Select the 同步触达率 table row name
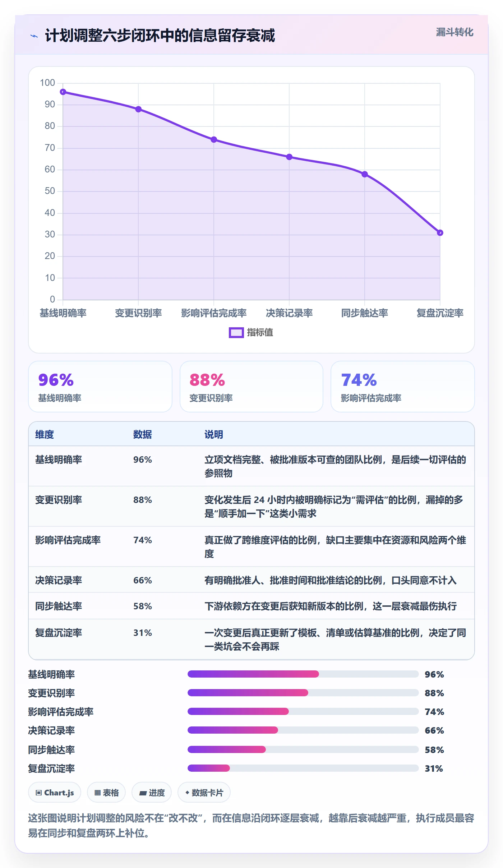The width and height of the screenshot is (503, 868). (x=59, y=606)
